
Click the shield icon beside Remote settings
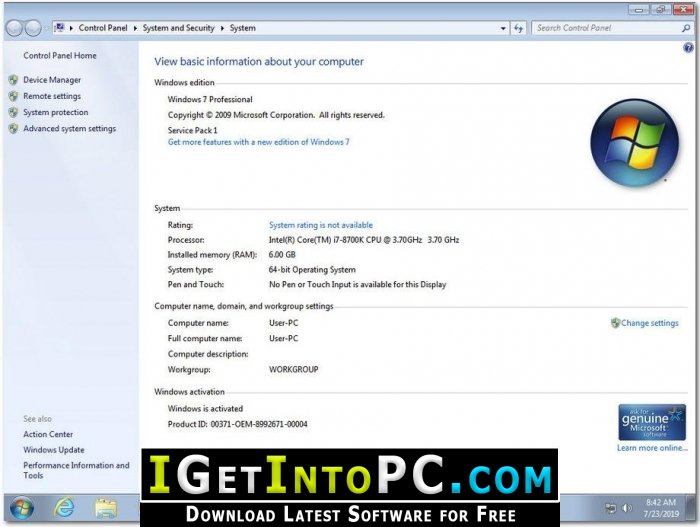(14, 96)
